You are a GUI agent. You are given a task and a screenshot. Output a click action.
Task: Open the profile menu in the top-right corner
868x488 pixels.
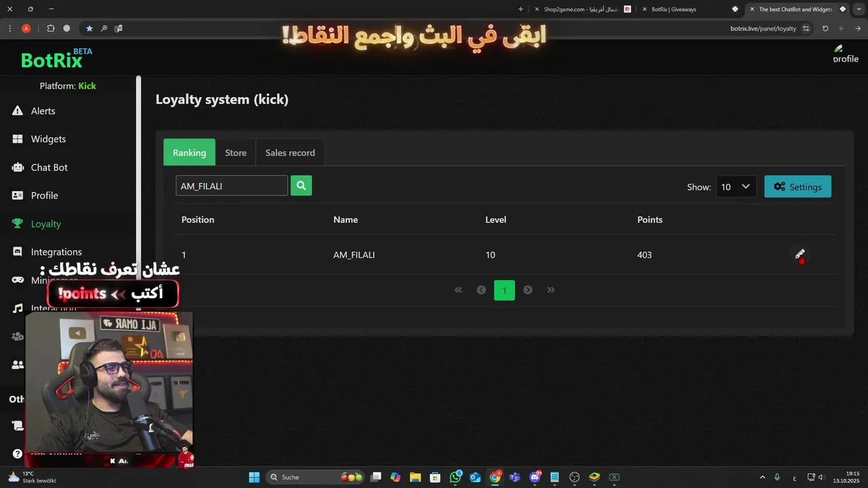point(846,54)
